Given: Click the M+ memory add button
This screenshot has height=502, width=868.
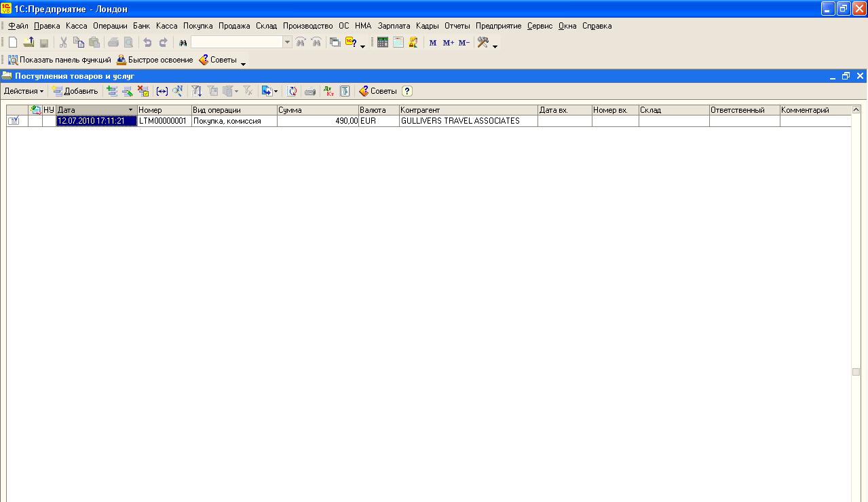Looking at the screenshot, I should coord(449,43).
